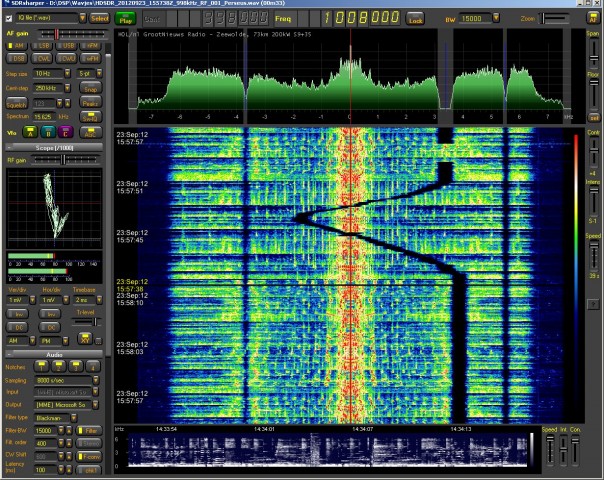Select wFM demodulation mode
Screen dimensions: 604x480
(x=91, y=59)
